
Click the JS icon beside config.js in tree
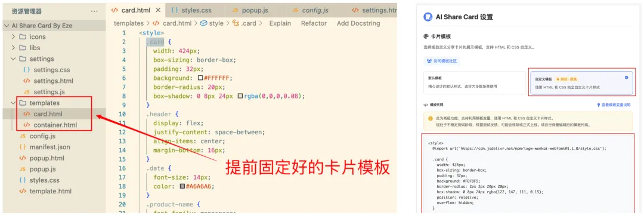point(23,136)
